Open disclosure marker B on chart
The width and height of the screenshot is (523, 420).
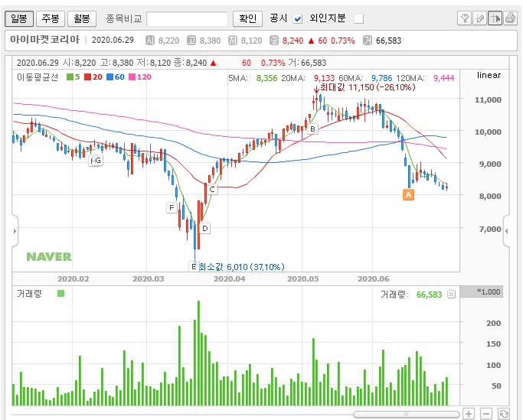tap(313, 129)
